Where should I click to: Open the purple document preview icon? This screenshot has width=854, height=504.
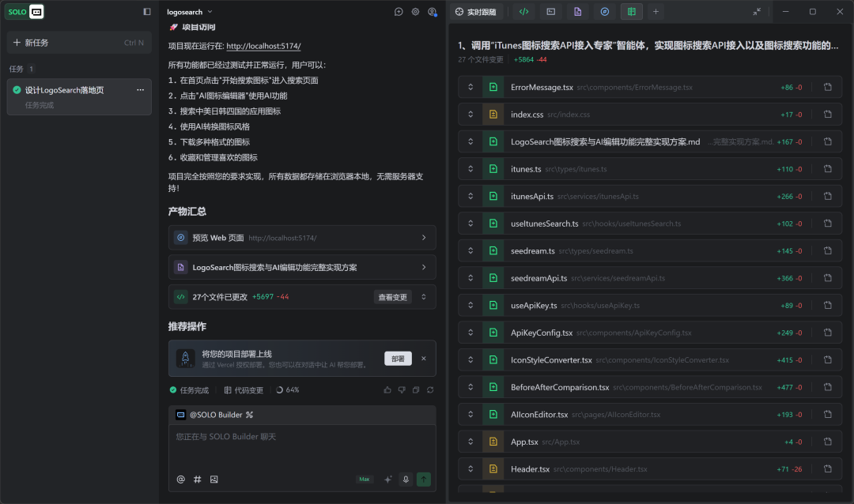[577, 11]
